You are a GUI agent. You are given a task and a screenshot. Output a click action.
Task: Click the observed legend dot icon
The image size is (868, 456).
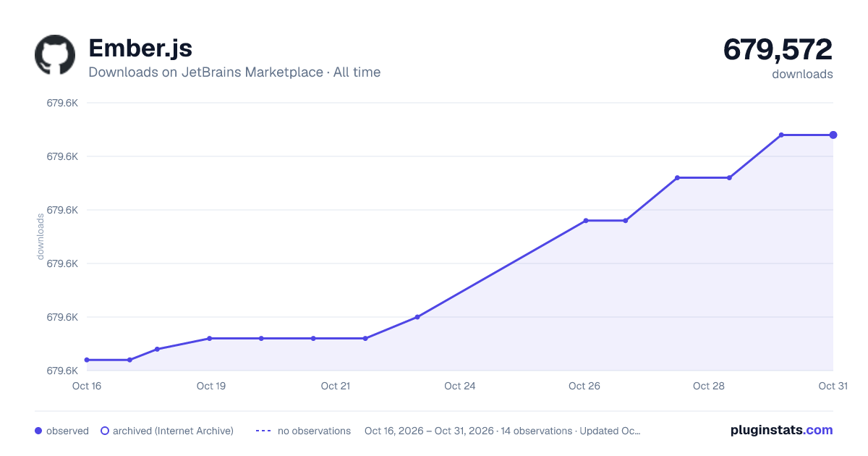point(38,431)
